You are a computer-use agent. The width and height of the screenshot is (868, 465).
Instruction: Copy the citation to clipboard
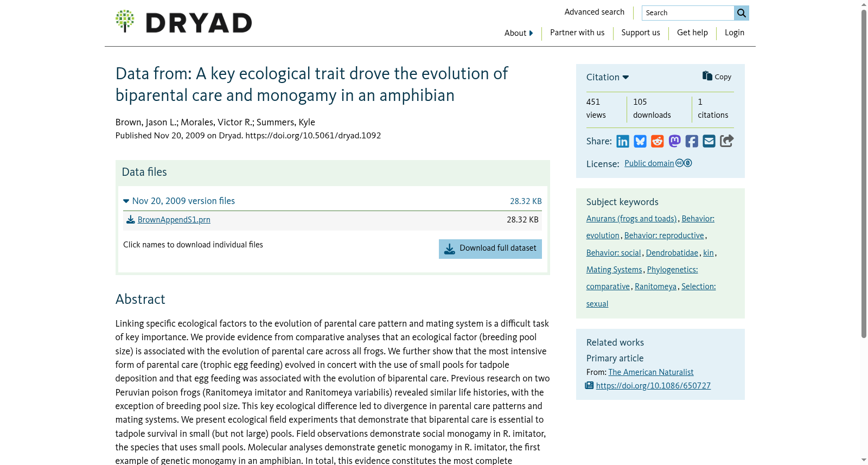click(717, 77)
